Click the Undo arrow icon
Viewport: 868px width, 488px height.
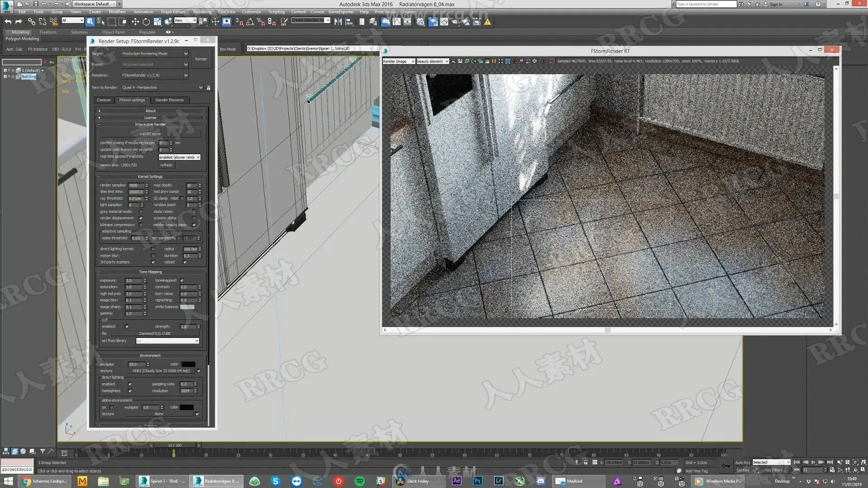pyautogui.click(x=8, y=21)
